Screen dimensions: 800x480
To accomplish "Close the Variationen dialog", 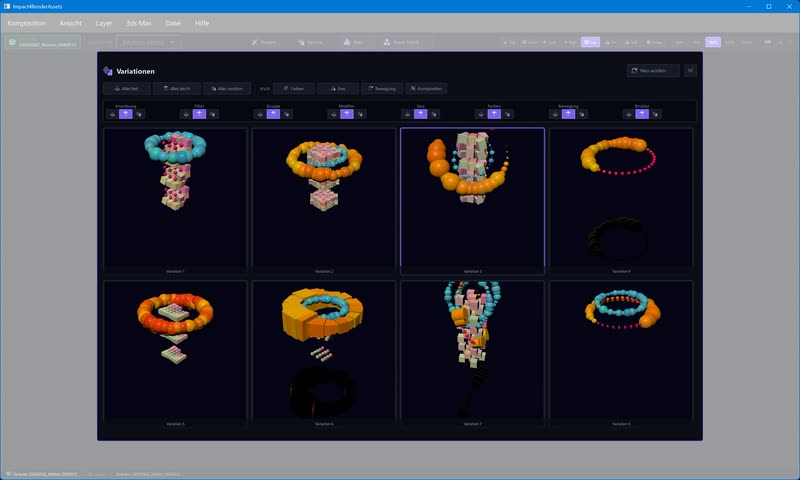I will point(690,70).
